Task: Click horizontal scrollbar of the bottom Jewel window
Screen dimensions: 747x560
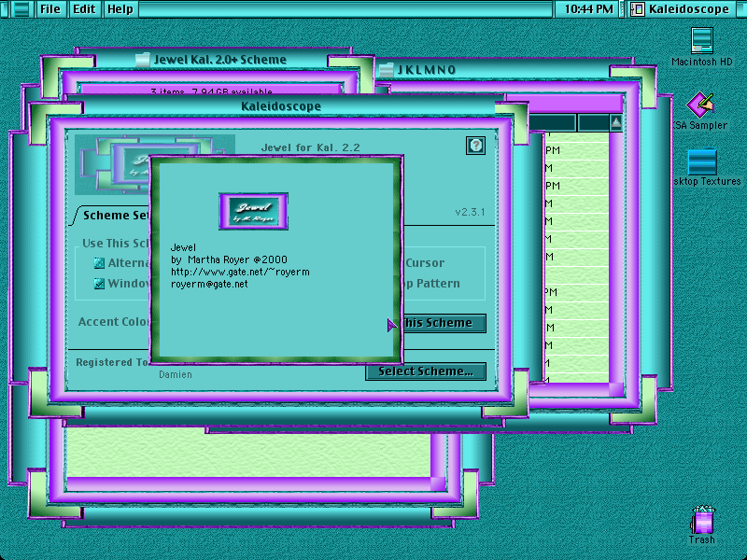Action: click(249, 483)
